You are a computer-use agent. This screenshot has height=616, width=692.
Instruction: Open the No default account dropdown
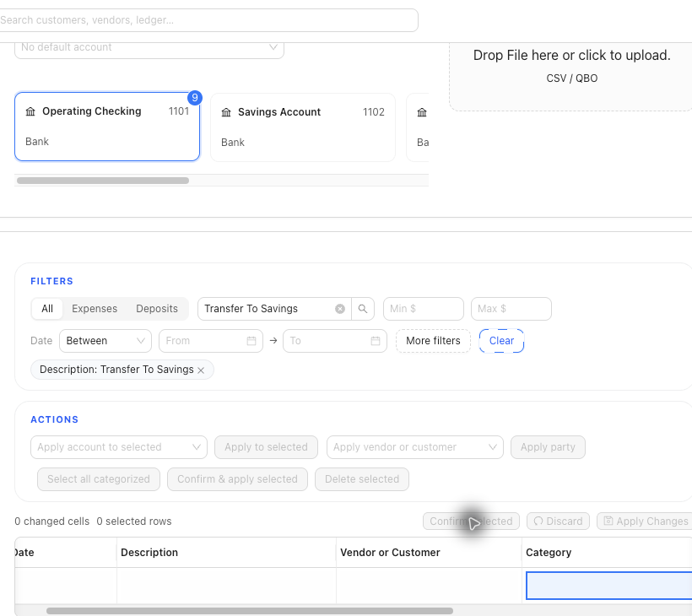coord(149,47)
